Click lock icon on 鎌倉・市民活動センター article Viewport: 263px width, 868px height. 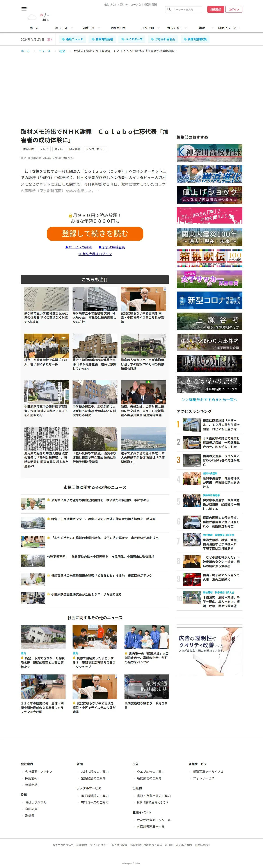(x=48, y=519)
